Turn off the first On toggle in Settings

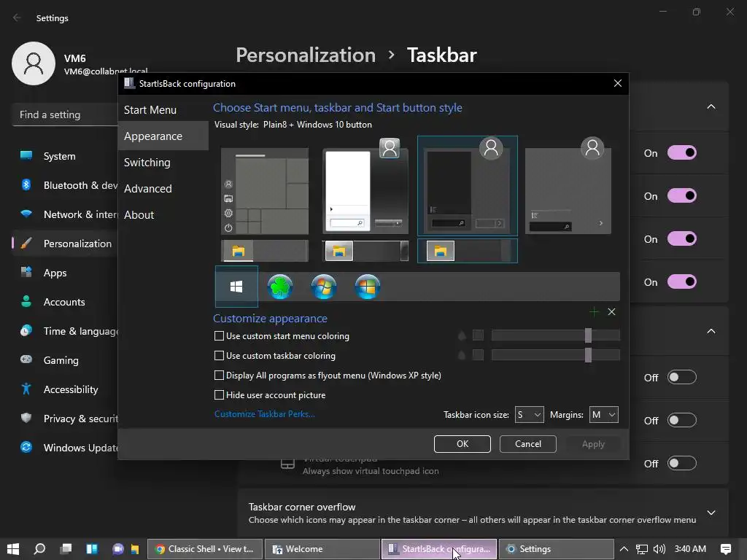pos(682,153)
